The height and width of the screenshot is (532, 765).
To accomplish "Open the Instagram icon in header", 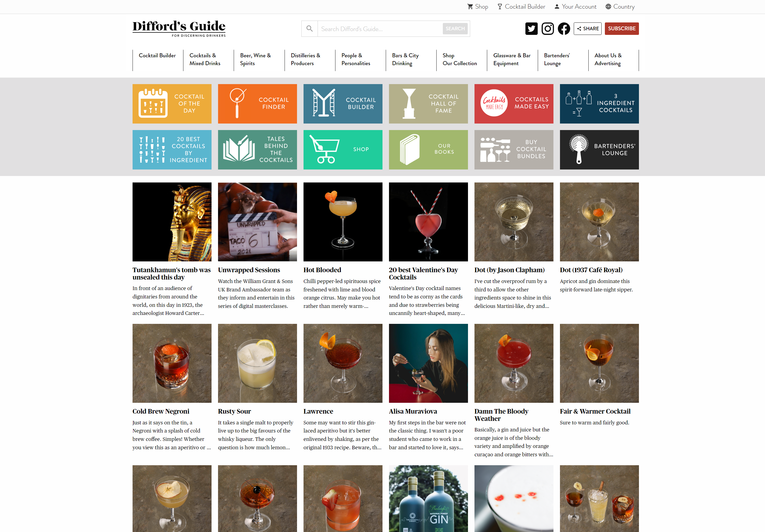I will [x=548, y=29].
